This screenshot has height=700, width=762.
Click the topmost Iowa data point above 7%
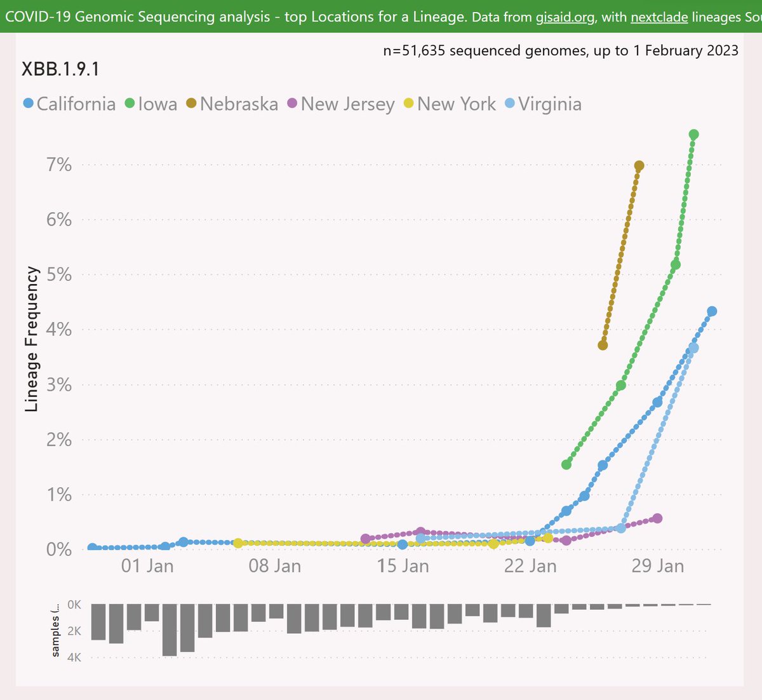point(693,135)
